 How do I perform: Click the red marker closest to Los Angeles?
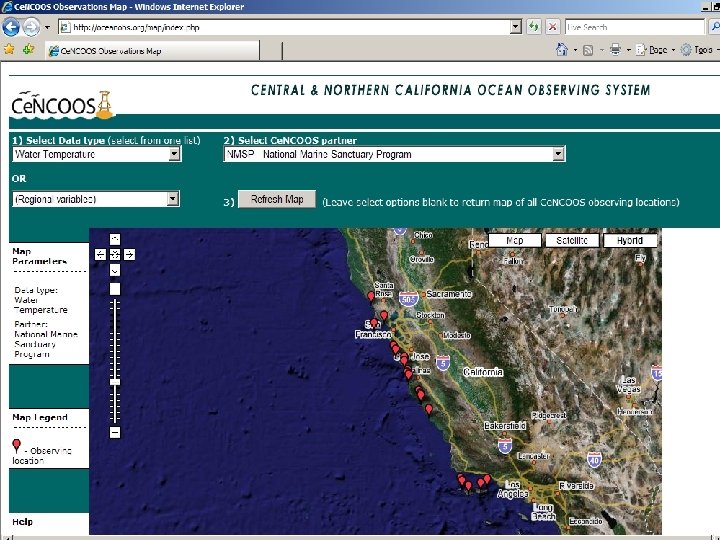[x=487, y=479]
